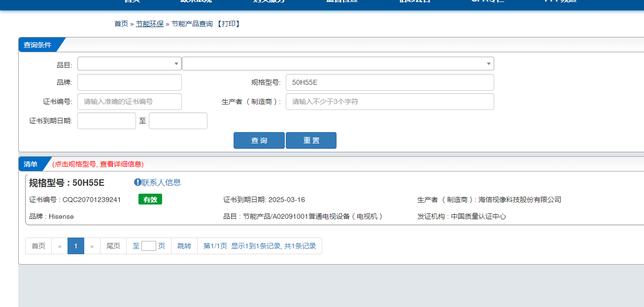Select the 清单 panel tab

tap(31, 164)
